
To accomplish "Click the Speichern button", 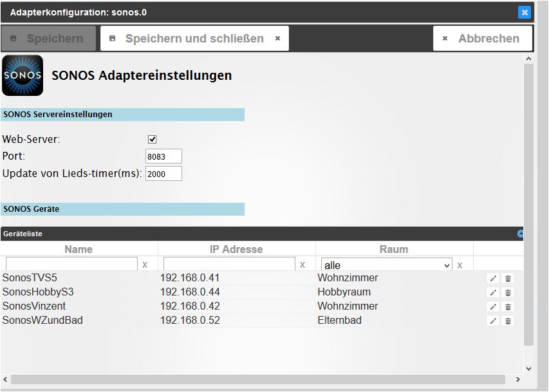I will 48,38.
